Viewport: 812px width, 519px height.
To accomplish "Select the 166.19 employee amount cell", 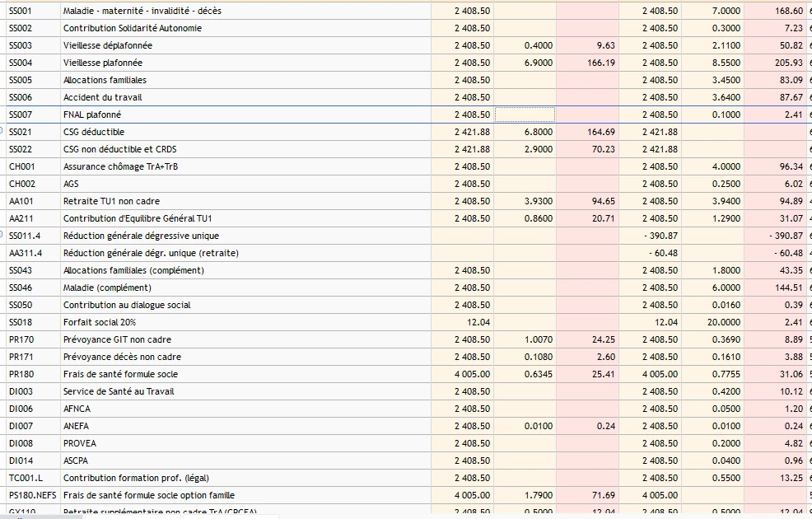I will pyautogui.click(x=587, y=63).
